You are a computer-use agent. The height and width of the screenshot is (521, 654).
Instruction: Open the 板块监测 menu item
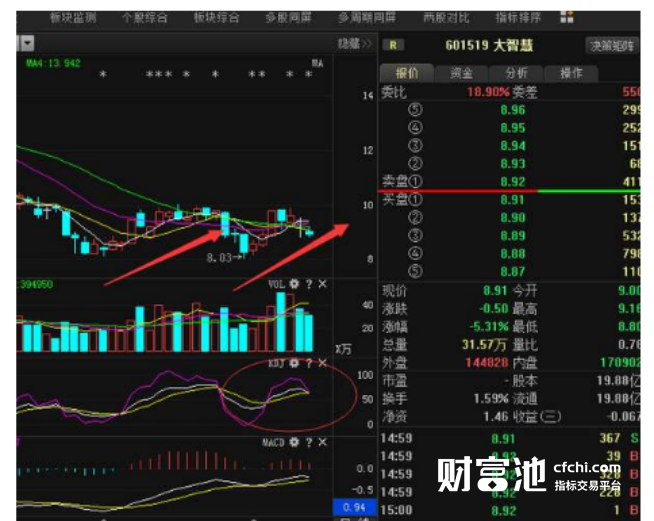(x=73, y=18)
